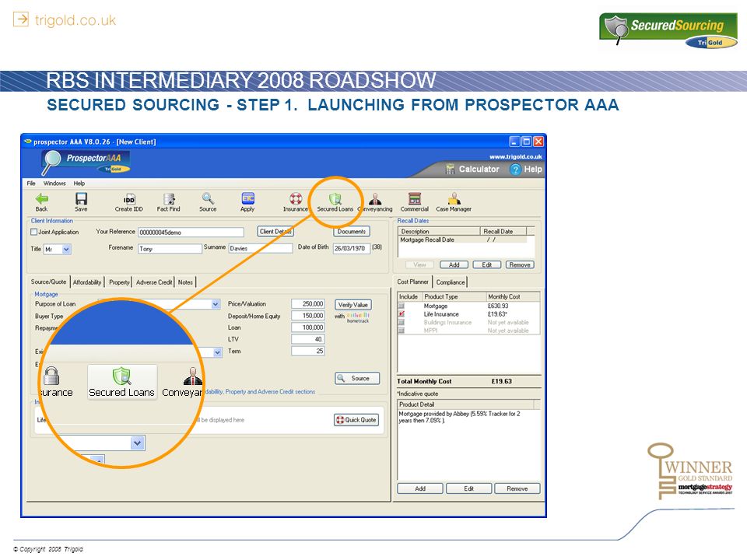Click the Client Details button
This screenshot has height=560, width=747.
275,232
